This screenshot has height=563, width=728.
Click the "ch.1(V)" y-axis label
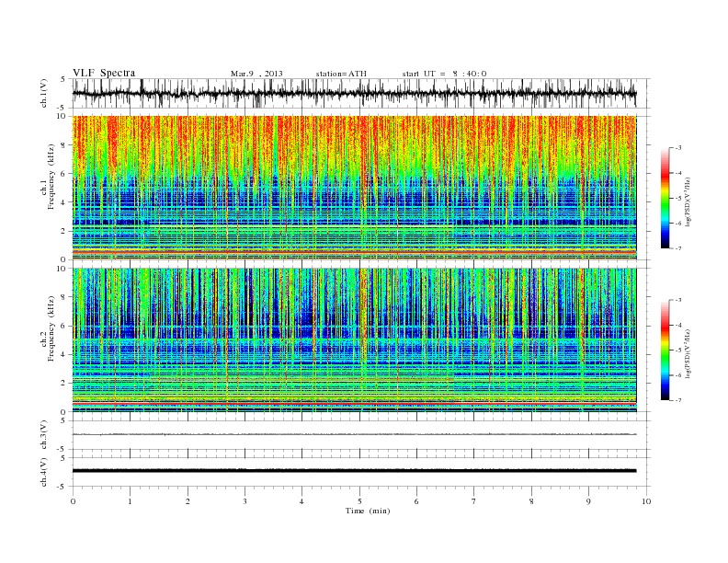(x=44, y=93)
